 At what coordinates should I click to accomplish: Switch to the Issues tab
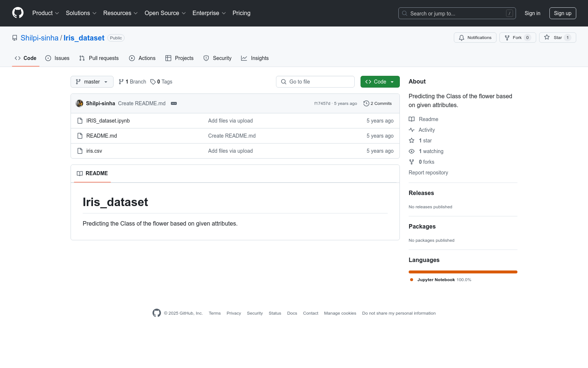pos(57,58)
